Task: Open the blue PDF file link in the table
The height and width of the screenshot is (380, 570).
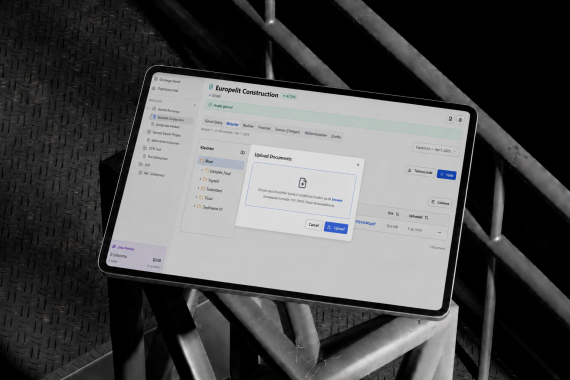Action: point(365,223)
